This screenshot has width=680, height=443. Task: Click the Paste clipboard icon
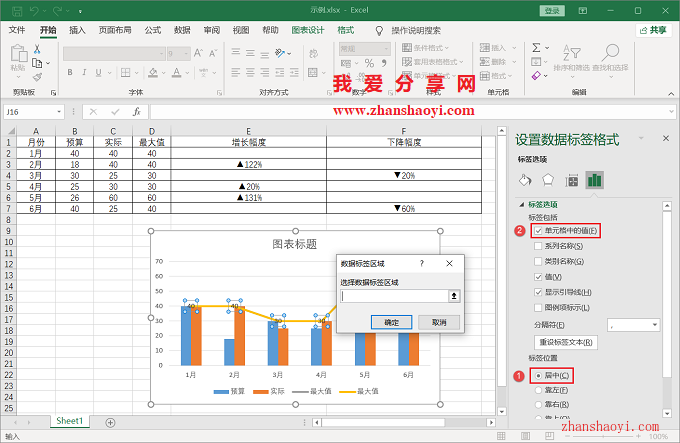[x=18, y=54]
